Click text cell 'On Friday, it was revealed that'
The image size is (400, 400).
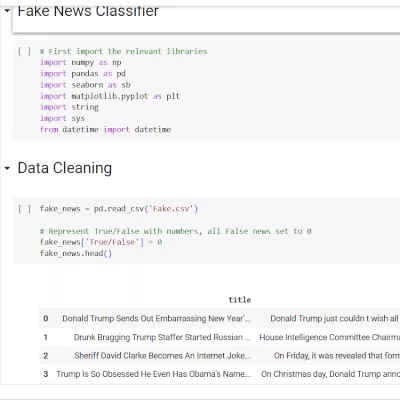point(337,356)
